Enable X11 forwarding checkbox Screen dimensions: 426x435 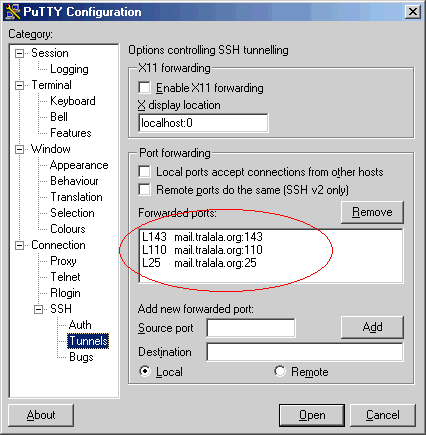(144, 88)
